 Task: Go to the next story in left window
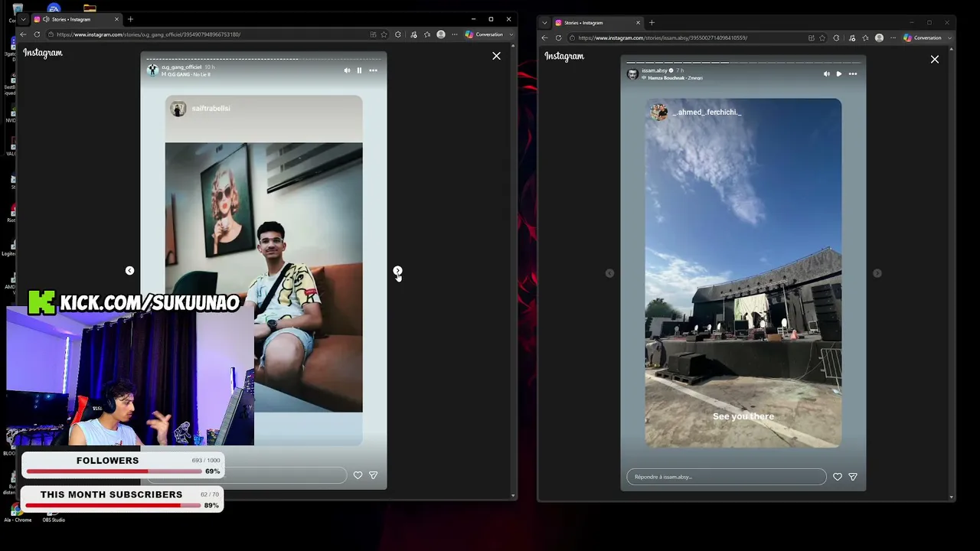point(397,270)
